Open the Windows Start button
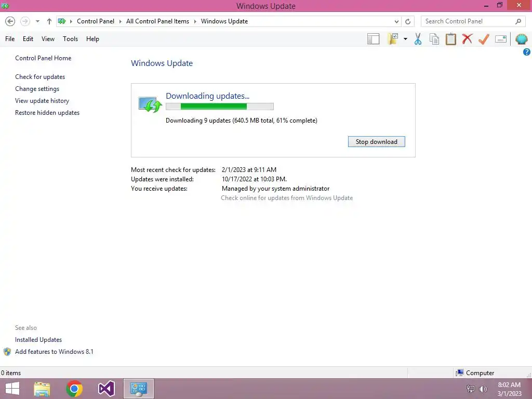This screenshot has width=532, height=399. tap(12, 389)
